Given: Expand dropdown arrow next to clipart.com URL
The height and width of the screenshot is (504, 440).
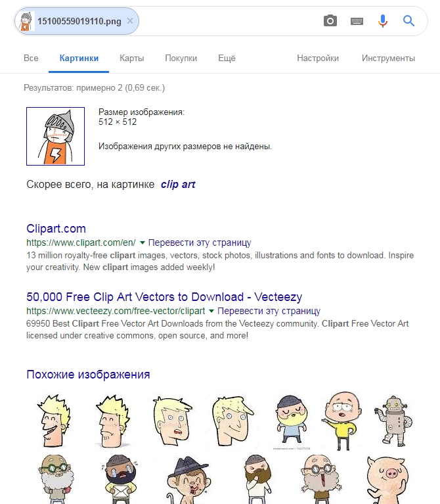Looking at the screenshot, I should point(143,242).
